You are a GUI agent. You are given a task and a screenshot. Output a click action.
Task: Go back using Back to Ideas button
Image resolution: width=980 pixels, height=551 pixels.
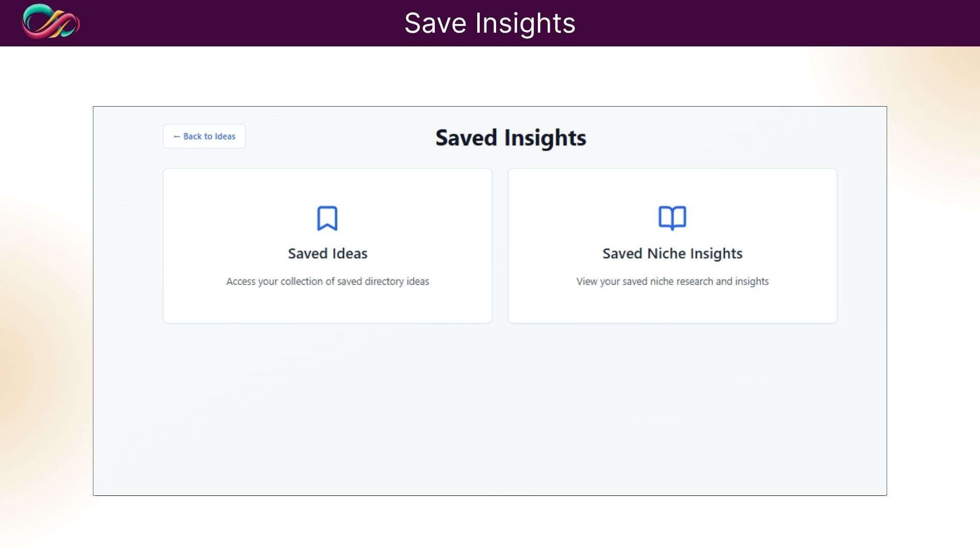(x=204, y=136)
